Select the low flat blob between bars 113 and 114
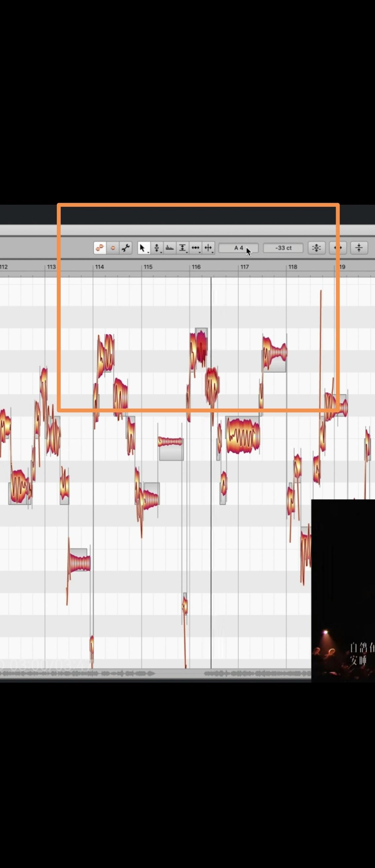The width and height of the screenshot is (375, 868). pyautogui.click(x=79, y=562)
